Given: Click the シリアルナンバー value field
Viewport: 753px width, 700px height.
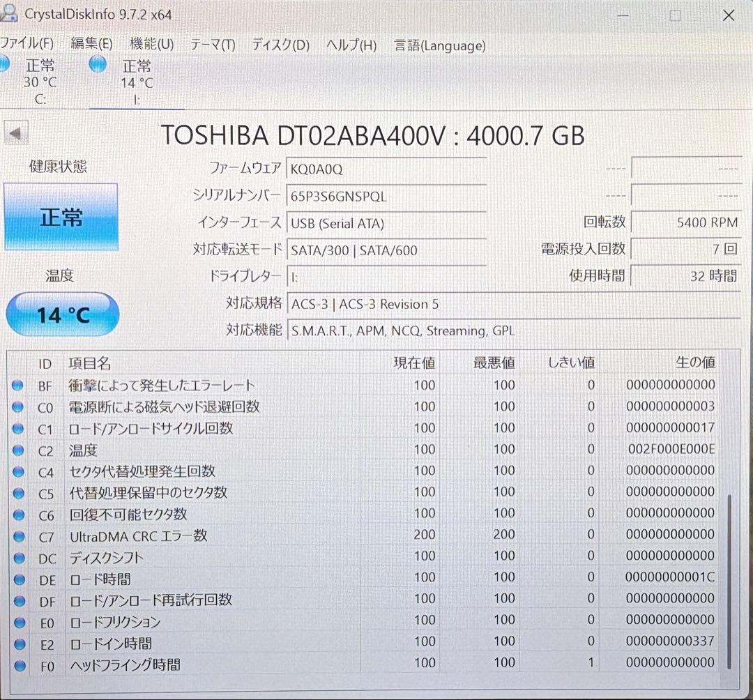Looking at the screenshot, I should coord(386,196).
